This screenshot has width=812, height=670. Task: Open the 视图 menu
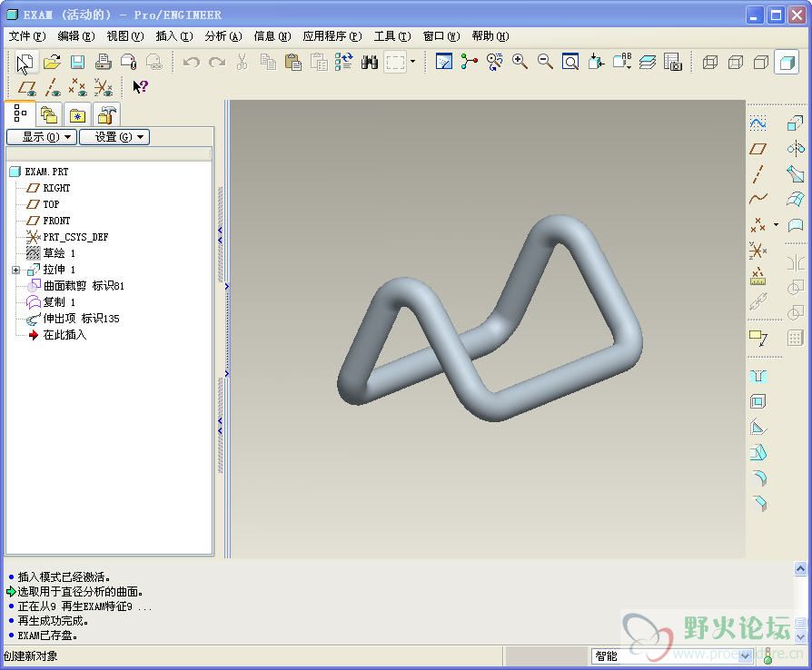pos(124,36)
